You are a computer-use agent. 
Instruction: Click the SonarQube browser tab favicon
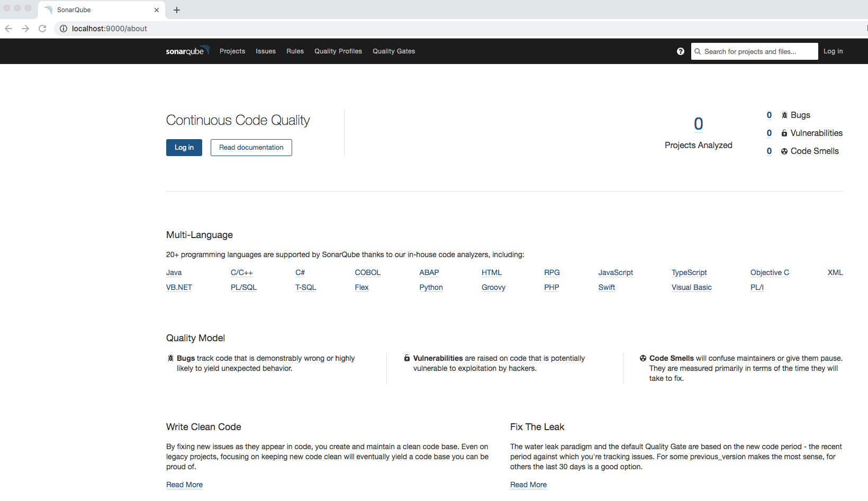[49, 10]
